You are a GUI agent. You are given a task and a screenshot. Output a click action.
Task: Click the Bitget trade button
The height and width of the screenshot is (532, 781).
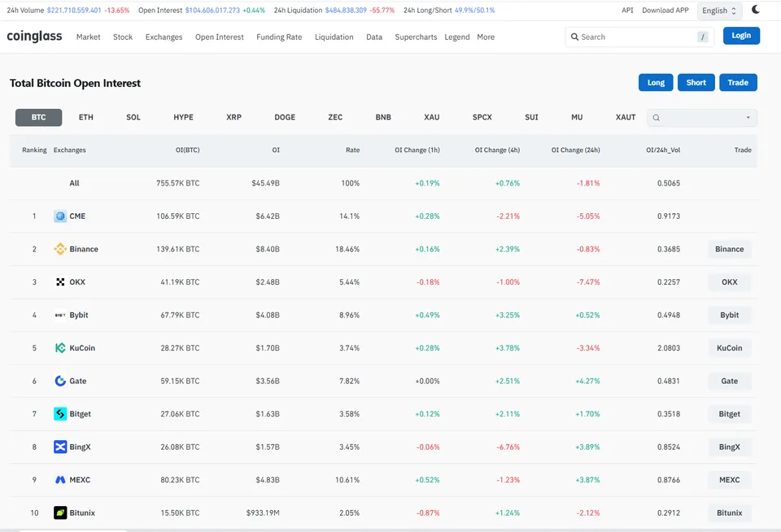coord(729,414)
